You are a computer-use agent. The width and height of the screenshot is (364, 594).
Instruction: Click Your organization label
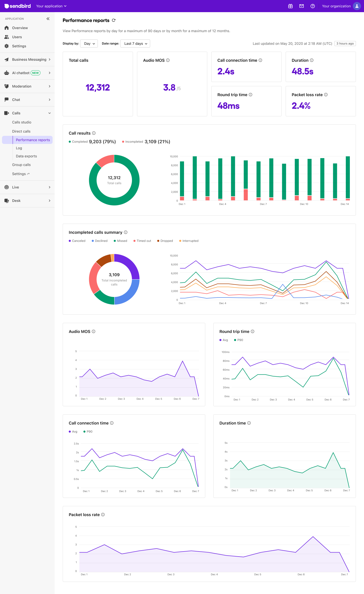[336, 6]
